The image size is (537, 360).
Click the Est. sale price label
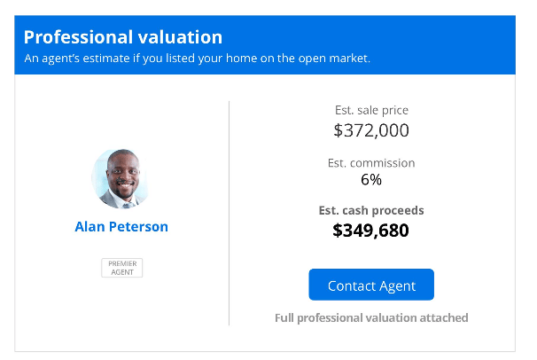(x=372, y=110)
